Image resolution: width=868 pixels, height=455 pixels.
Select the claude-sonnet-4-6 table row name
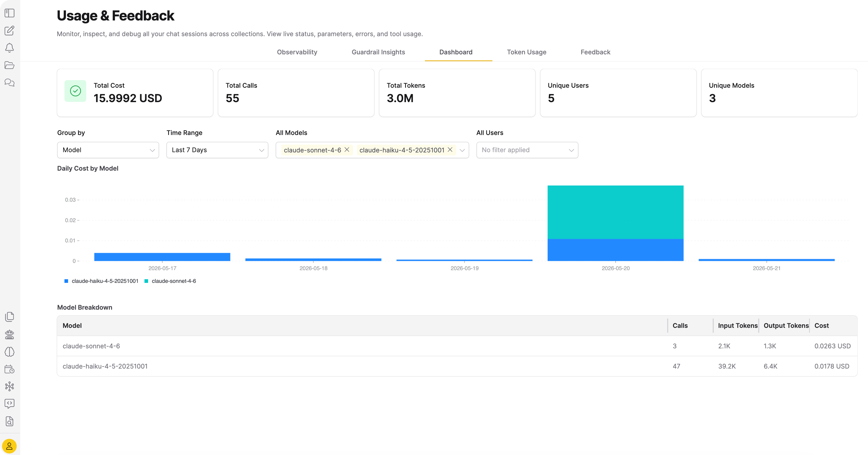click(91, 346)
